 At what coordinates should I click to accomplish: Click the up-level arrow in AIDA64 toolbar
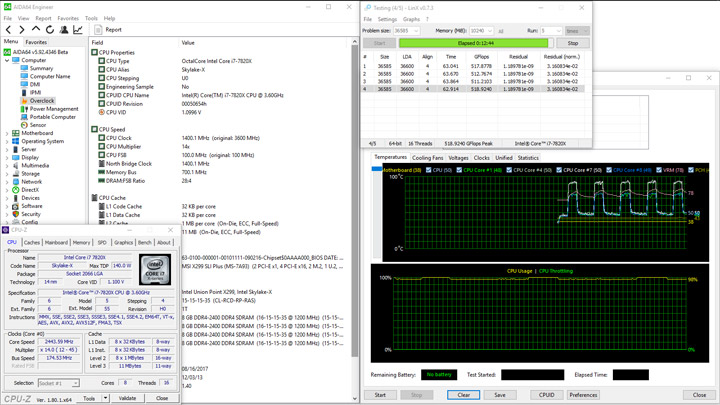(x=36, y=30)
